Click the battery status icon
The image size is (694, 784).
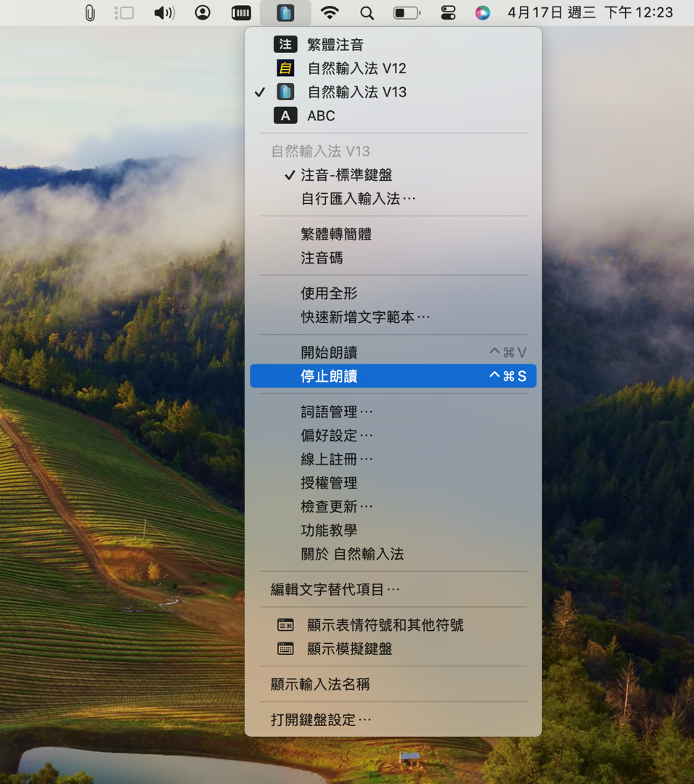407,13
